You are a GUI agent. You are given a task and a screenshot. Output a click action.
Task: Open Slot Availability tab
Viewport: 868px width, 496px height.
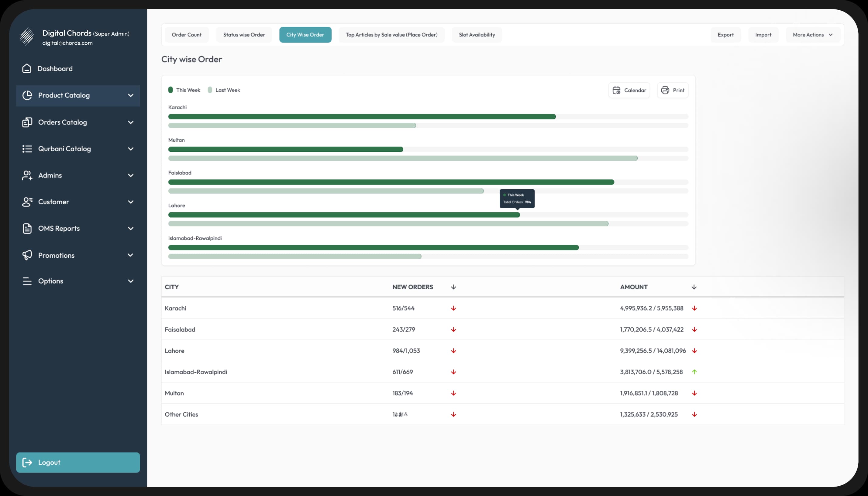477,35
